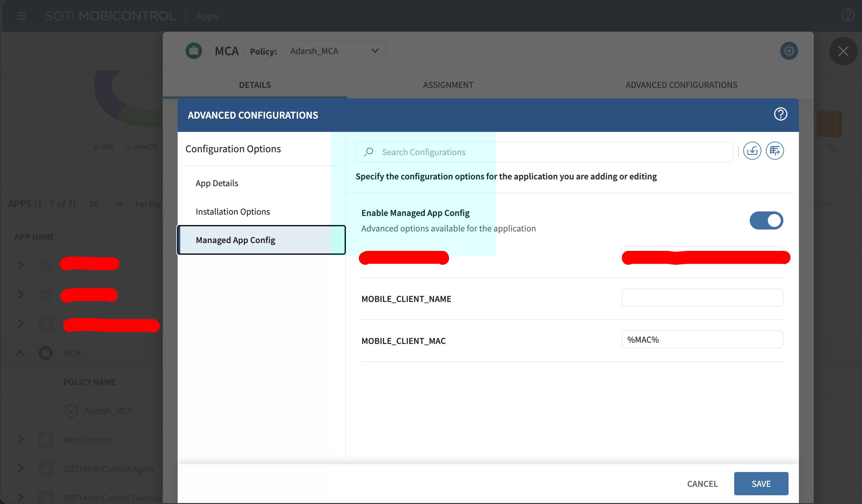Click the MOBILE_CLIENT_MAC field with %MAC%

coord(702,339)
